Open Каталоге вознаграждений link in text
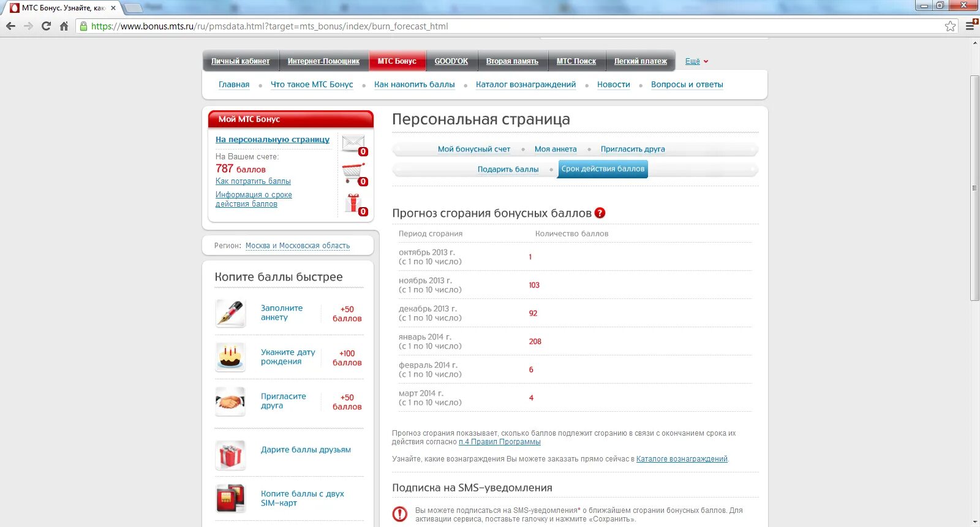Screen dimensions: 980x527 (682, 459)
